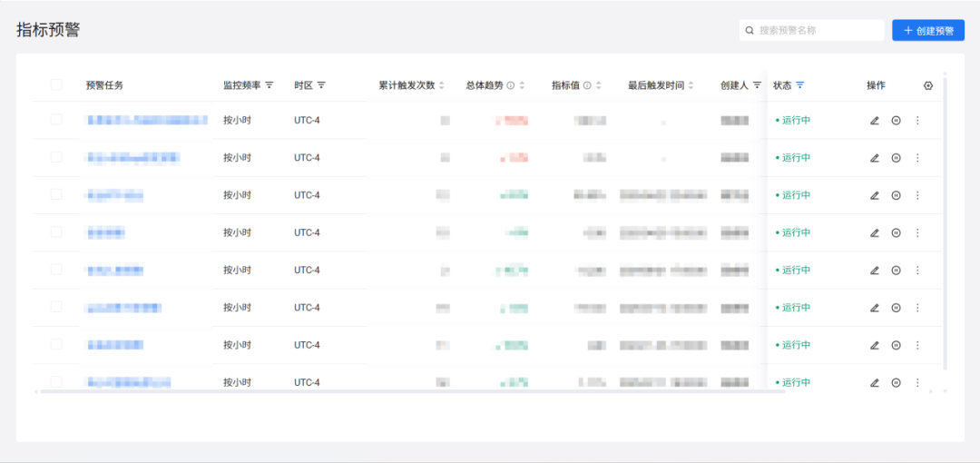Open the more options dots in fourth row
Image resolution: width=980 pixels, height=463 pixels.
pyautogui.click(x=917, y=233)
